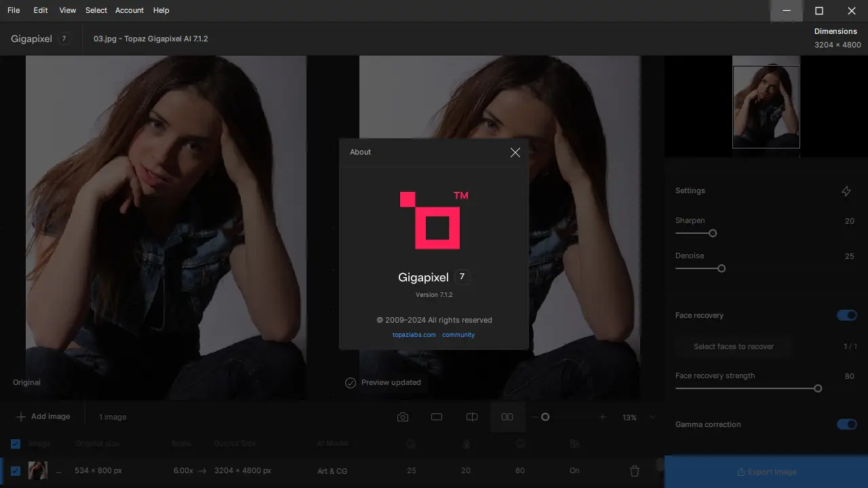Close the About dialog
868x488 pixels.
tap(515, 152)
